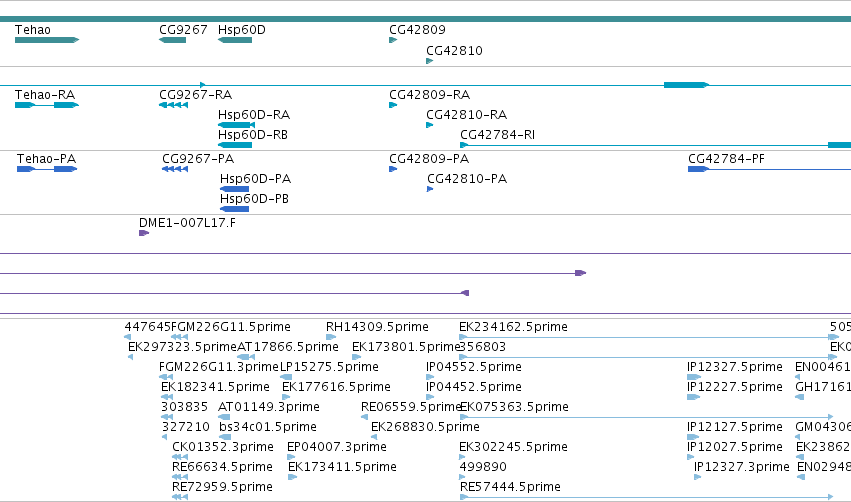Select the Hsp60D-RB transcript bar
This screenshot has width=851, height=502.
point(235,145)
